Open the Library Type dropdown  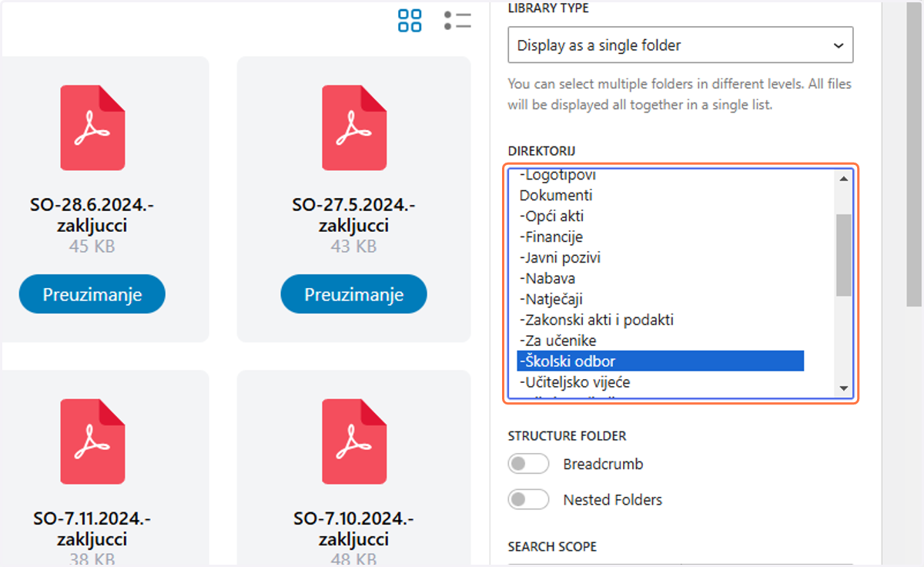pyautogui.click(x=681, y=45)
